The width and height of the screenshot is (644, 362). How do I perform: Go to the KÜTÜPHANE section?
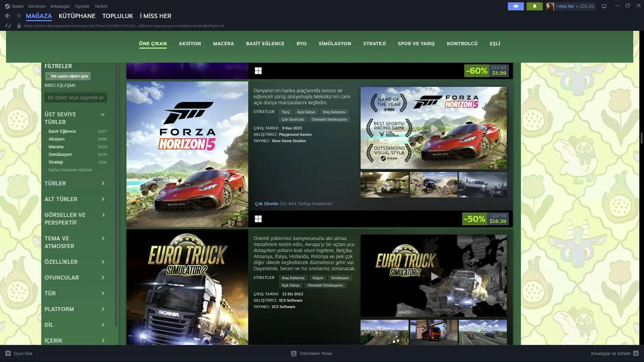click(77, 16)
